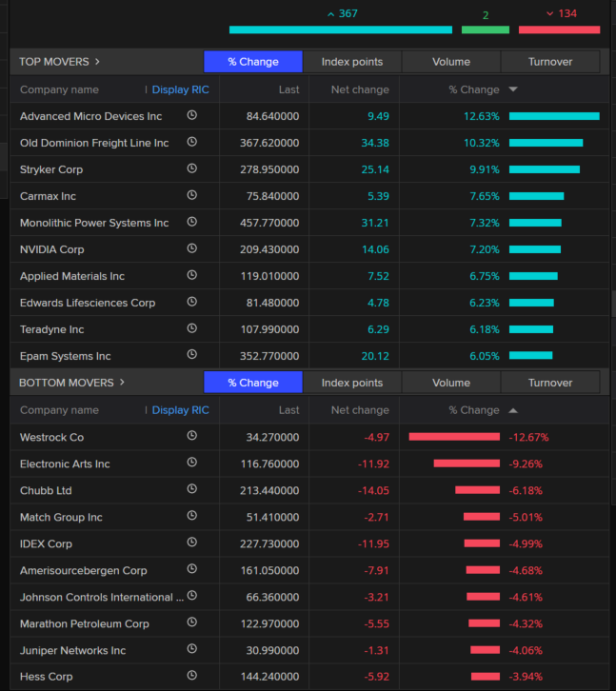This screenshot has width=616, height=691.
Task: Click Hess Corp last price 144.240000
Action: coord(269,677)
